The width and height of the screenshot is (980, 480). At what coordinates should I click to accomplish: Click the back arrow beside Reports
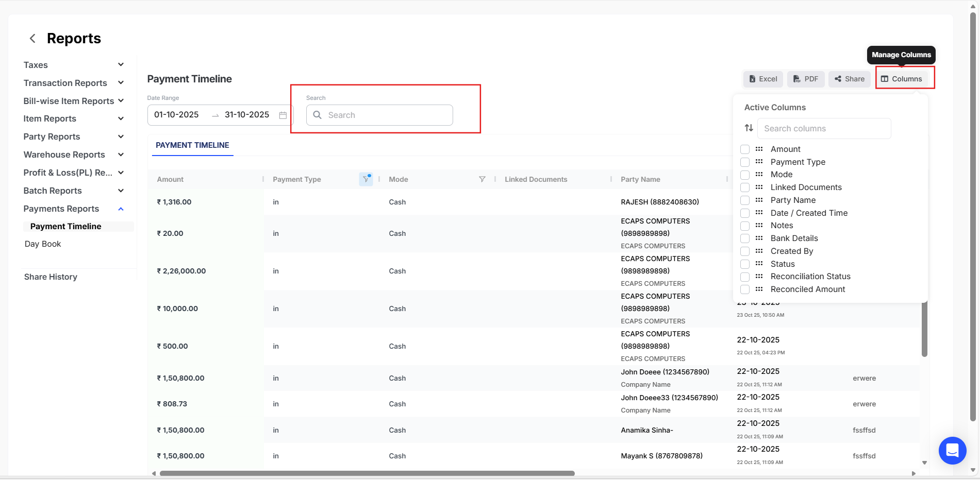[x=32, y=39]
